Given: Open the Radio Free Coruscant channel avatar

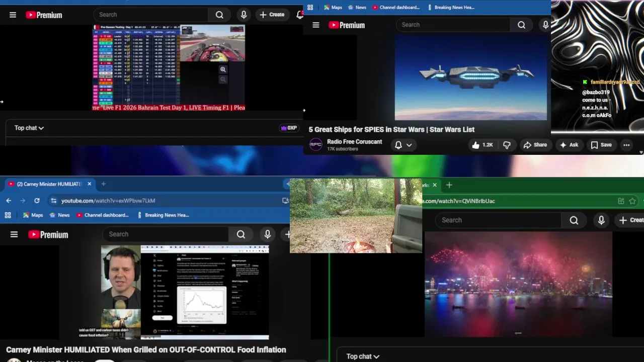Looking at the screenshot, I should [x=316, y=145].
